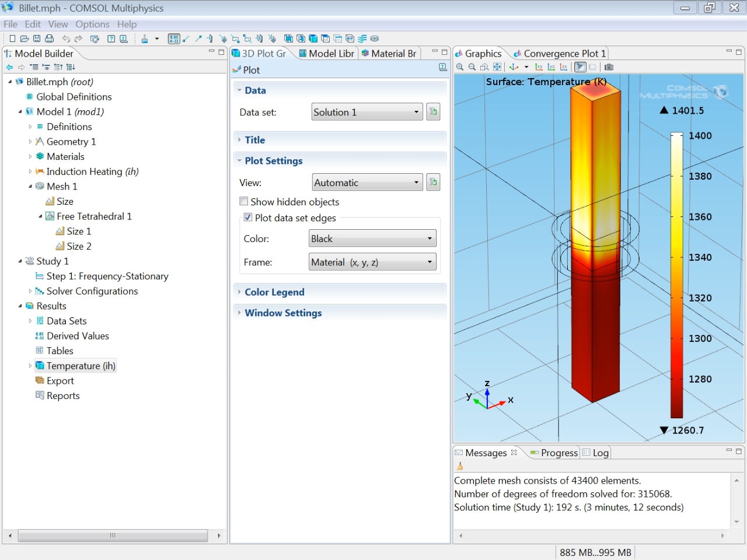Select the scientific notation precision icon in toolbar

pos(174,38)
